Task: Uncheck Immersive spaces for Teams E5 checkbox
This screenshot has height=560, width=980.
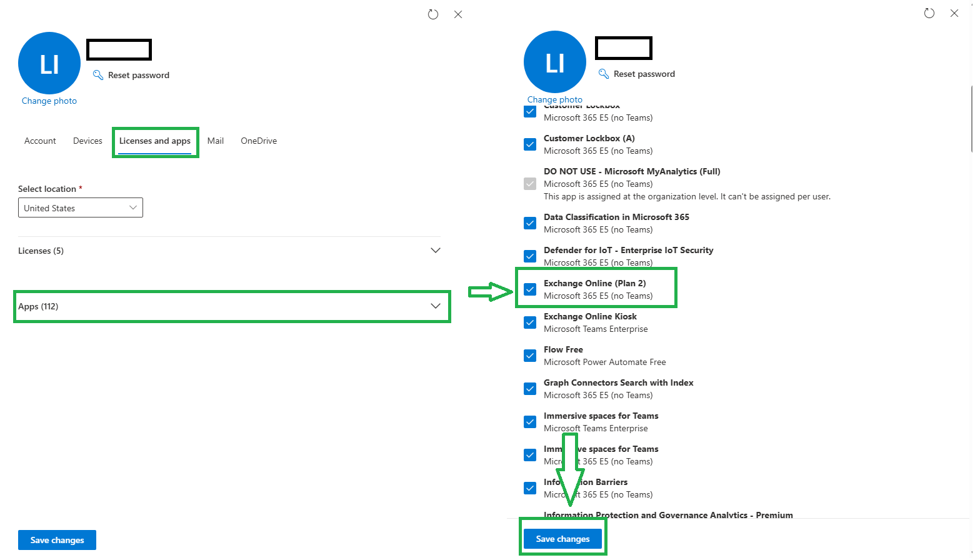Action: coord(530,455)
